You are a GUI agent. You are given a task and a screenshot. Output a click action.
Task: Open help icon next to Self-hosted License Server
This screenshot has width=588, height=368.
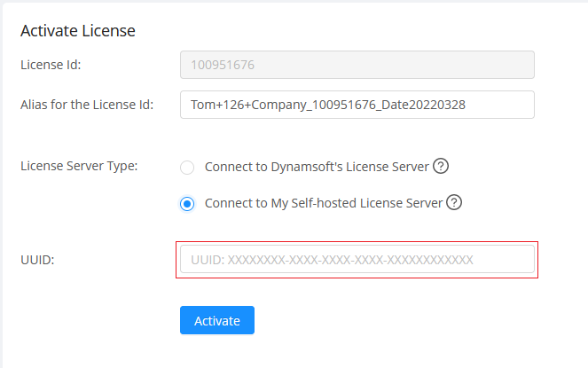[454, 202]
